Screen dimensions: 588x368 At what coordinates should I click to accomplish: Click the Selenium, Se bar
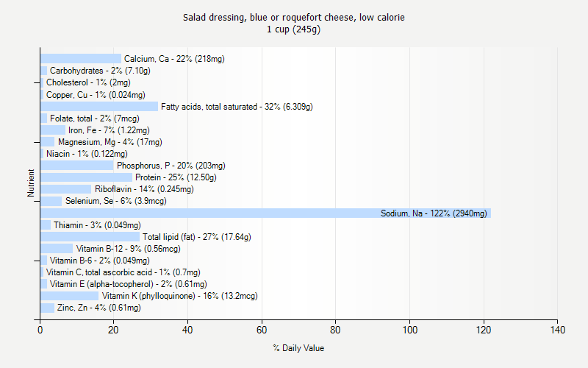click(x=51, y=201)
